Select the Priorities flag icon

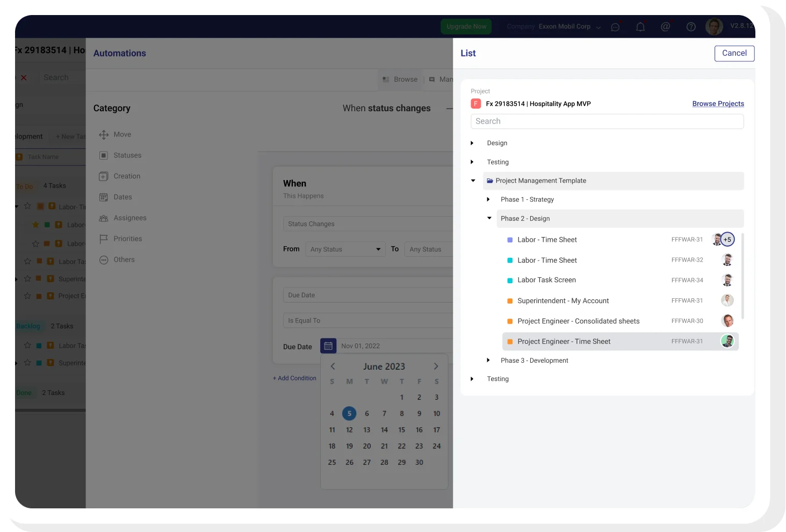(x=104, y=239)
